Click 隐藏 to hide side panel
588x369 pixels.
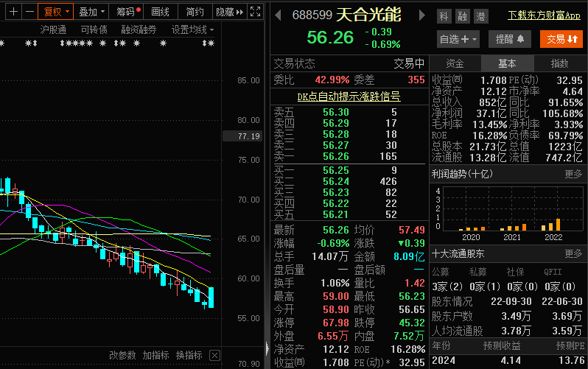click(x=229, y=12)
